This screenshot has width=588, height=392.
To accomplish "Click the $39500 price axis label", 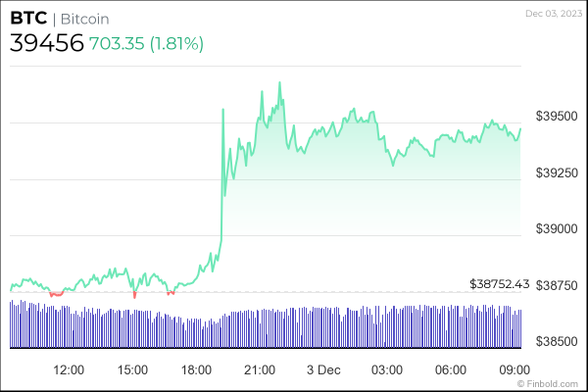I will 556,116.
